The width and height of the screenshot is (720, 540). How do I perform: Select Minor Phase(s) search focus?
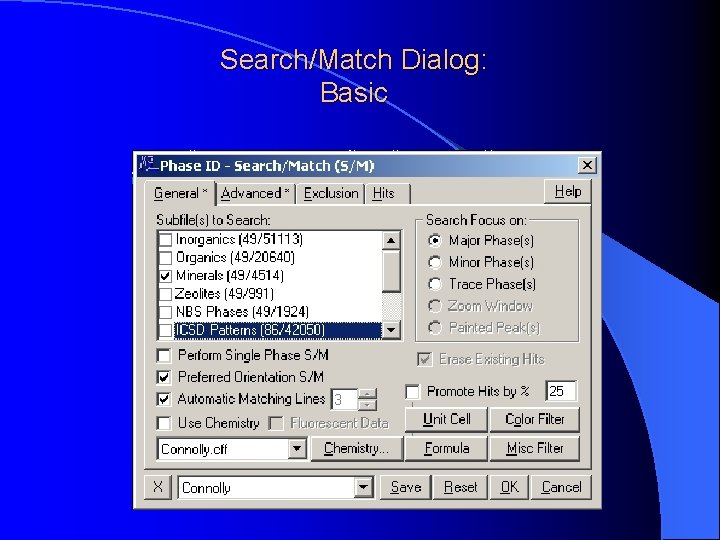click(x=435, y=262)
